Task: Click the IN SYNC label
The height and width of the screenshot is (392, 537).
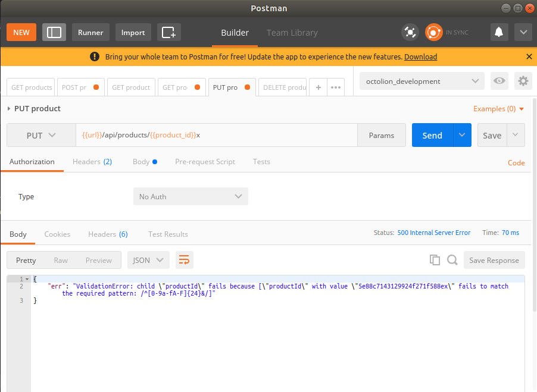Action: tap(457, 33)
